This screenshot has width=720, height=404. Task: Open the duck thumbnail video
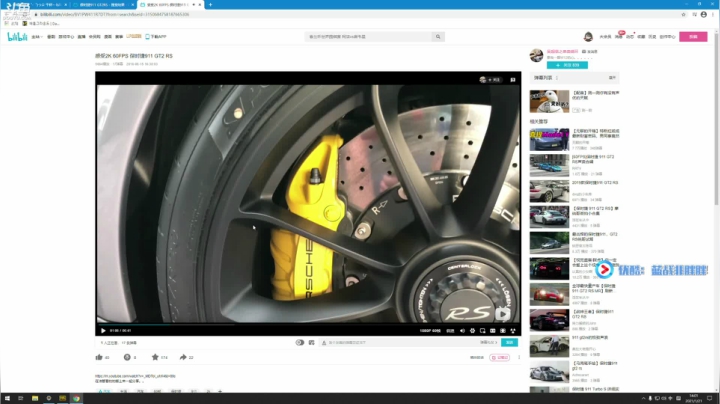(549, 101)
